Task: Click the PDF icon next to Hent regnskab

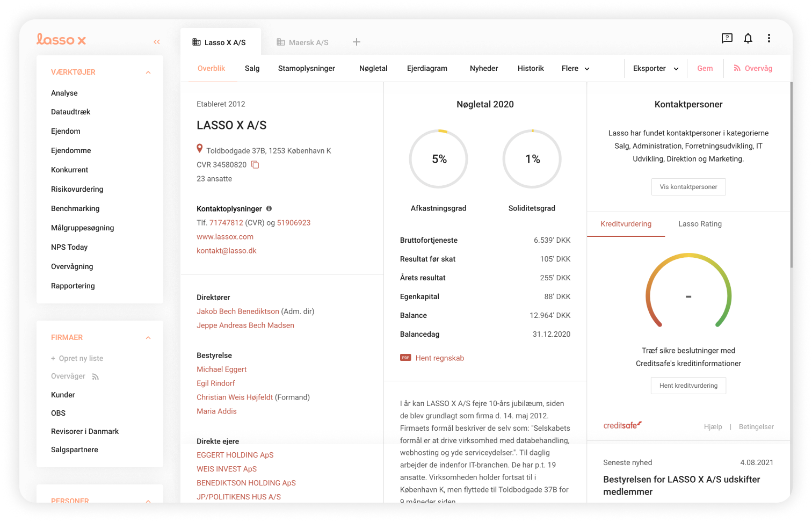Action: tap(405, 358)
